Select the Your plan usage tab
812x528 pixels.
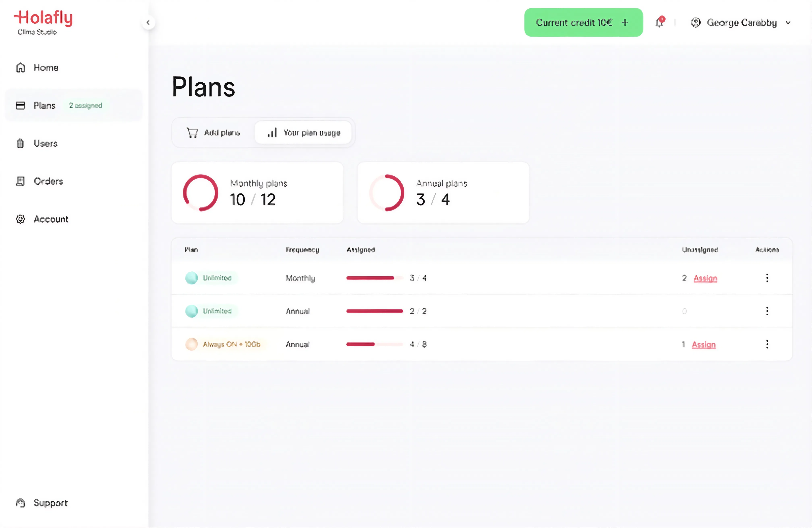[303, 133]
